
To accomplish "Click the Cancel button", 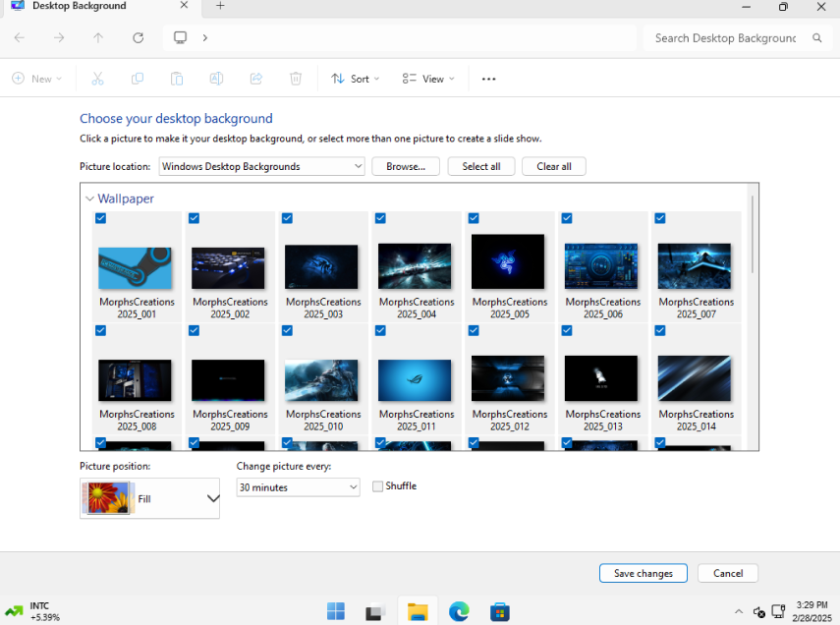I will pos(728,573).
